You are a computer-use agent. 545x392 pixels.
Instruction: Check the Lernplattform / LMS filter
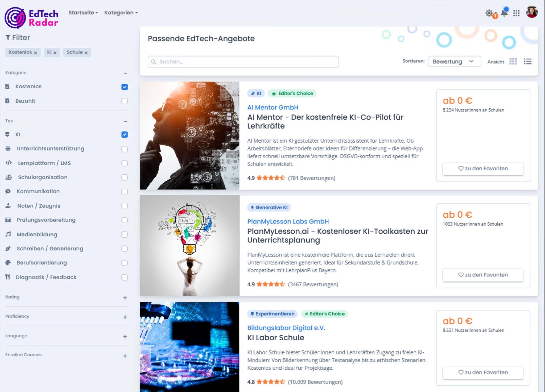coord(125,163)
